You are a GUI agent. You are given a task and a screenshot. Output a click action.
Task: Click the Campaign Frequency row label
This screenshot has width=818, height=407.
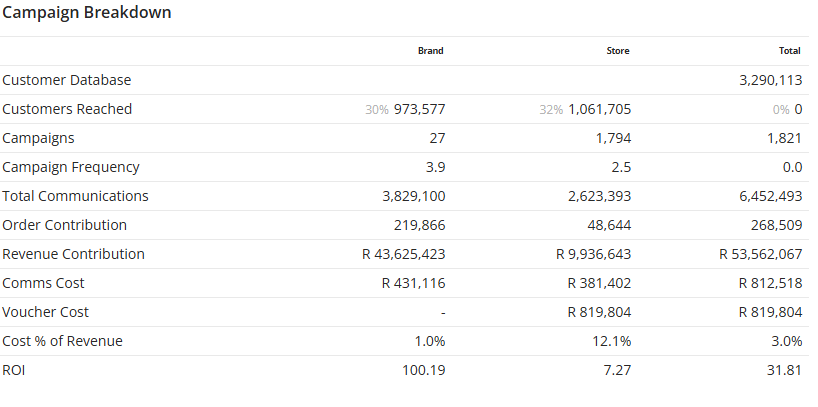(x=71, y=167)
